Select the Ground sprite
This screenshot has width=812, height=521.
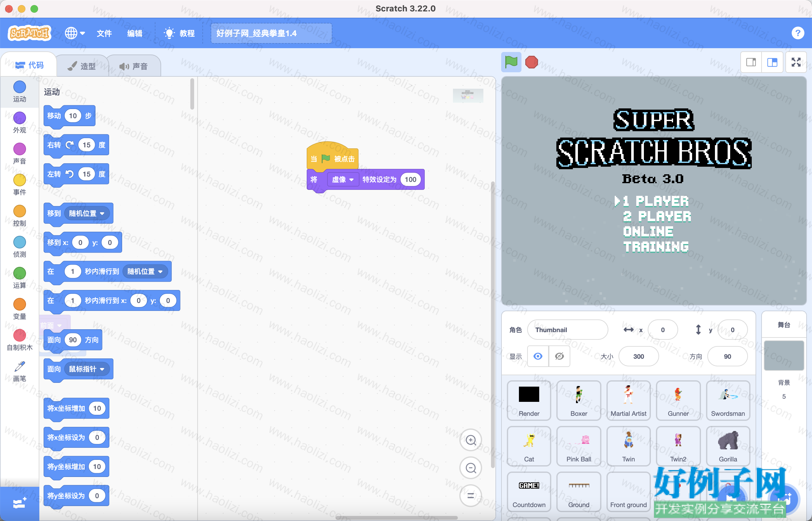point(579,492)
